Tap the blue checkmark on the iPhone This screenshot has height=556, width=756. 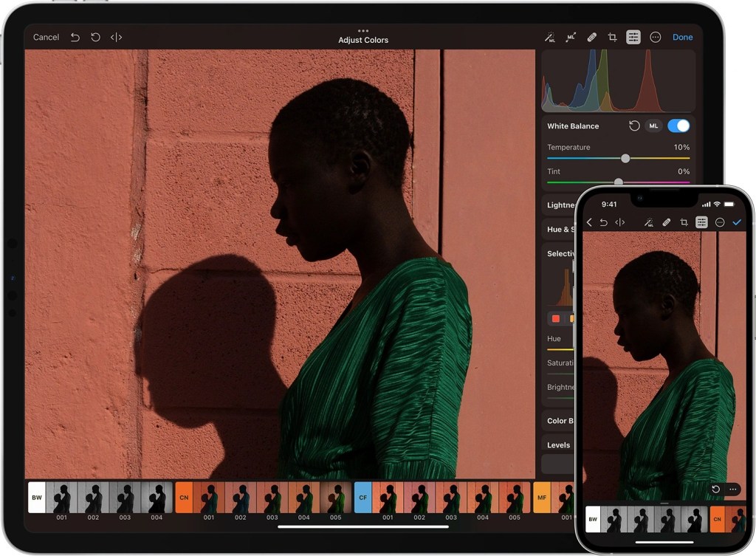[x=738, y=222]
